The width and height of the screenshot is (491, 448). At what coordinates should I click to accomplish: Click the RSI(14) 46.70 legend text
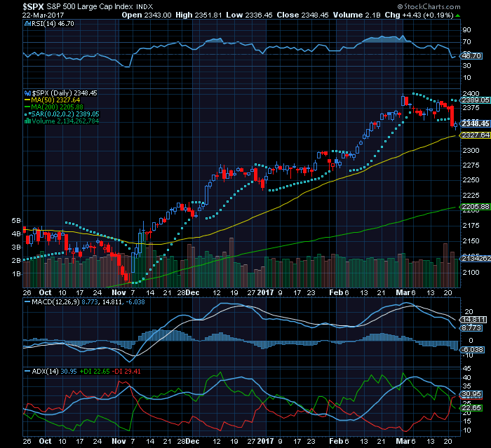pos(53,24)
